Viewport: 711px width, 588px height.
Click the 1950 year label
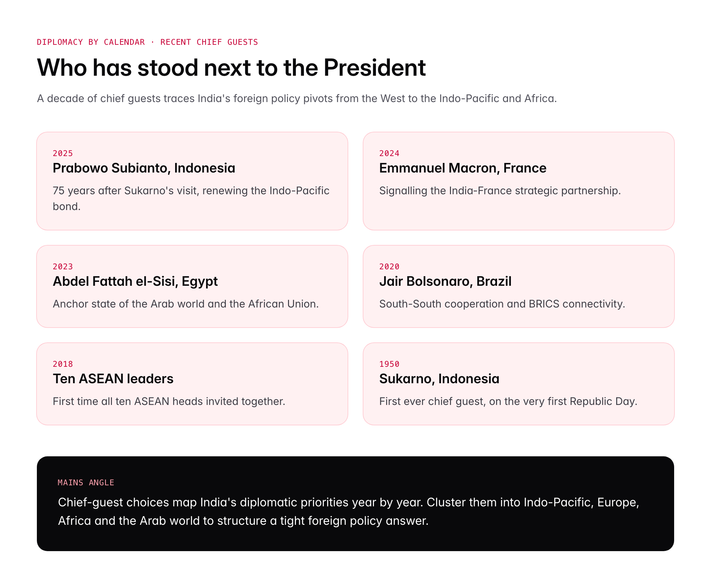[x=389, y=364]
